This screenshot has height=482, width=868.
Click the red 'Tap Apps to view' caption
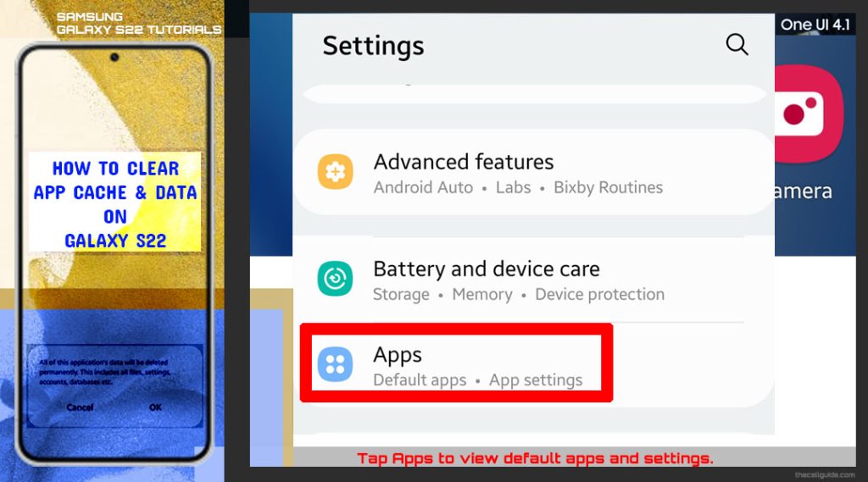pos(536,458)
